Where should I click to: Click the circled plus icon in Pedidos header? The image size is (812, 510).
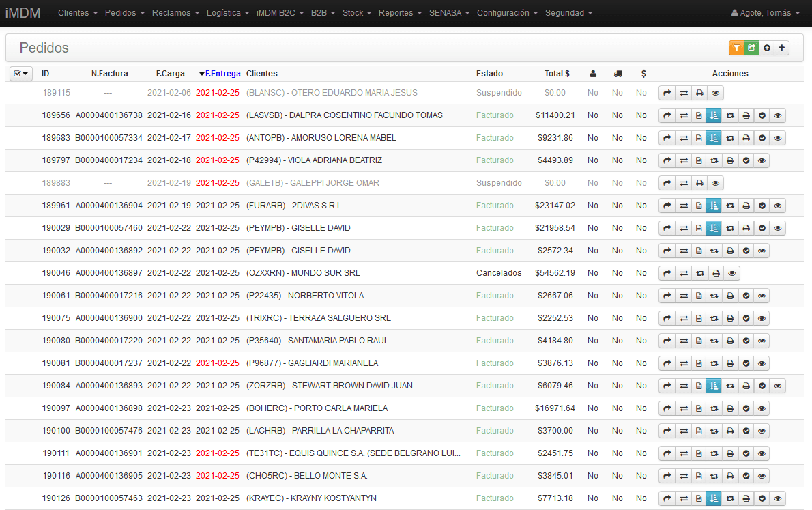[767, 48]
